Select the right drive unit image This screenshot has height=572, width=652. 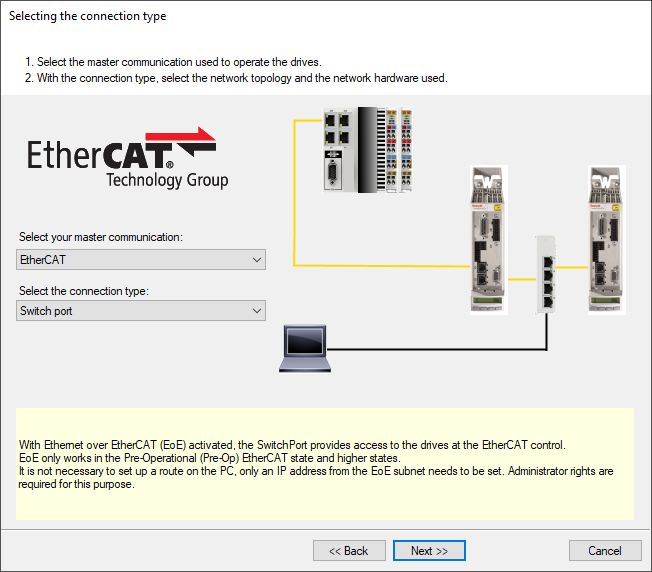(x=606, y=240)
